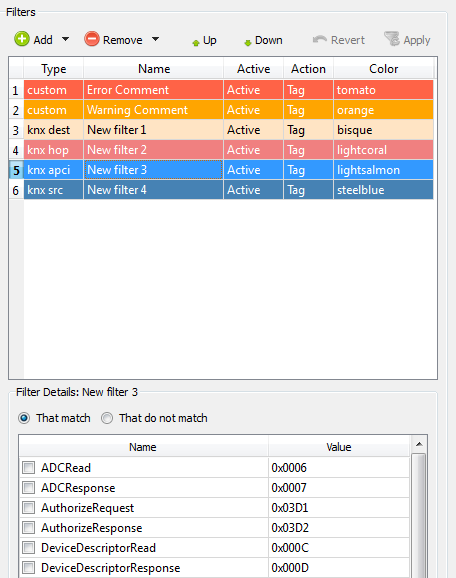Tick the DeviceDescriptorResponse checkbox
This screenshot has height=578, width=456.
tap(28, 568)
